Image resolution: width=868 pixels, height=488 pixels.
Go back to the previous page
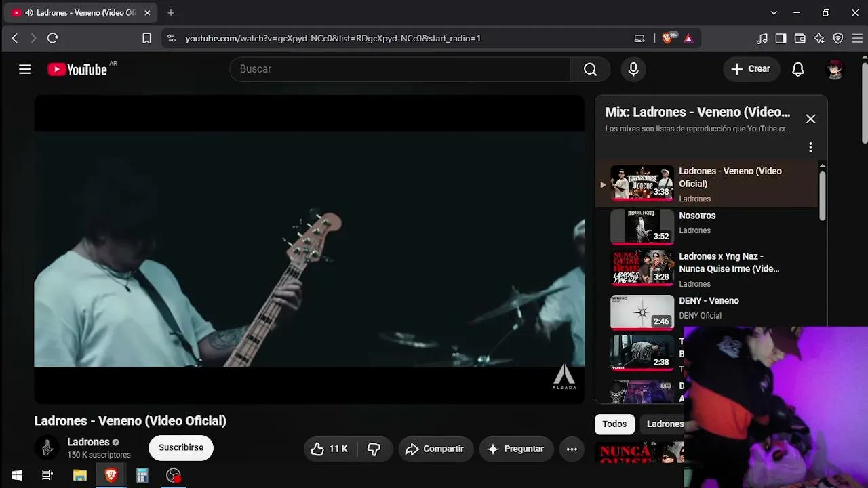15,38
